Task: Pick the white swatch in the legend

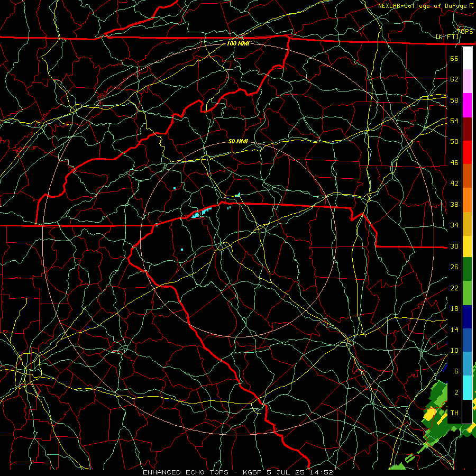Action: tap(467, 58)
